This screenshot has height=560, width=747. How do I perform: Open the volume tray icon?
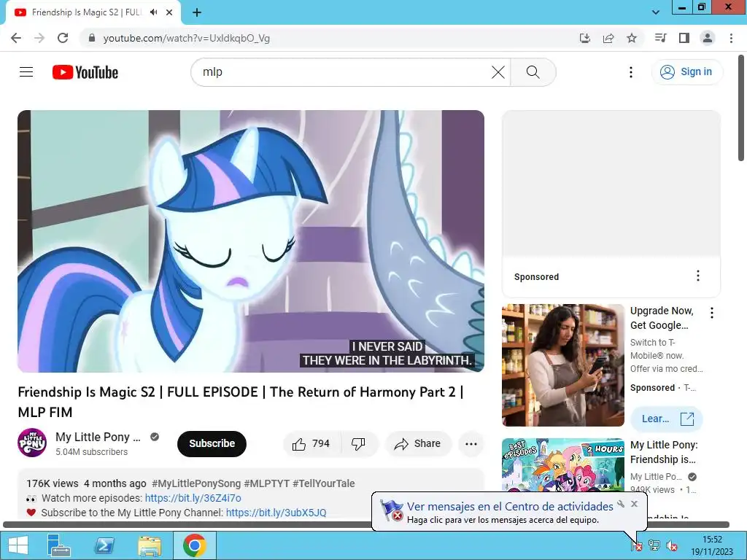(672, 545)
